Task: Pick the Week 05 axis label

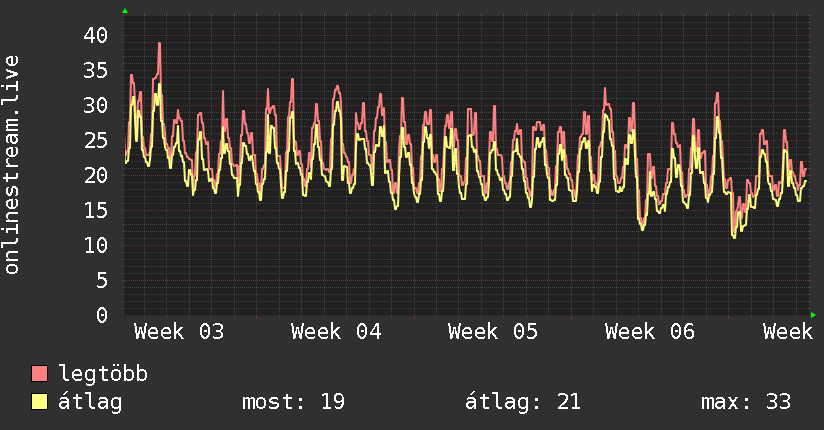Action: 493,331
